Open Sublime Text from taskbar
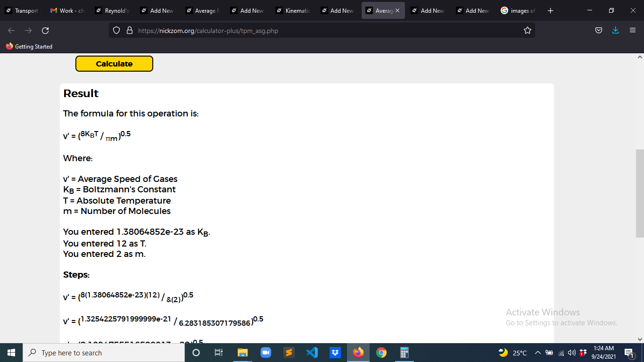This screenshot has height=362, width=644. [289, 353]
